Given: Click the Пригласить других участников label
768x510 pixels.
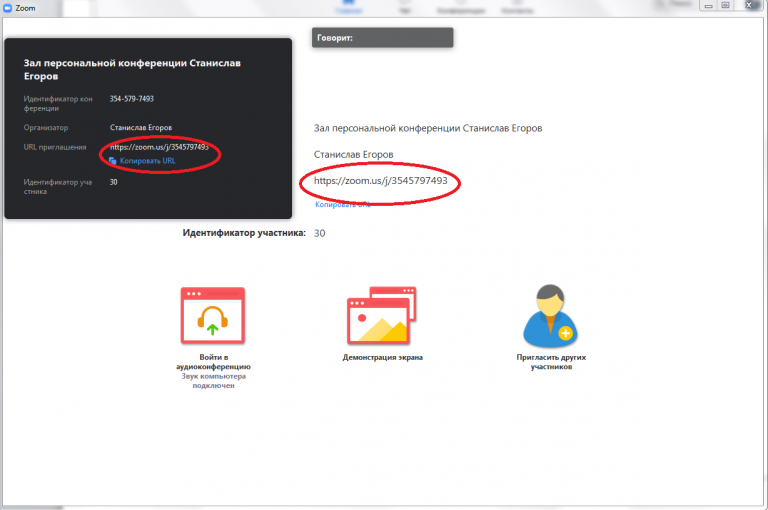Looking at the screenshot, I should click(550, 362).
